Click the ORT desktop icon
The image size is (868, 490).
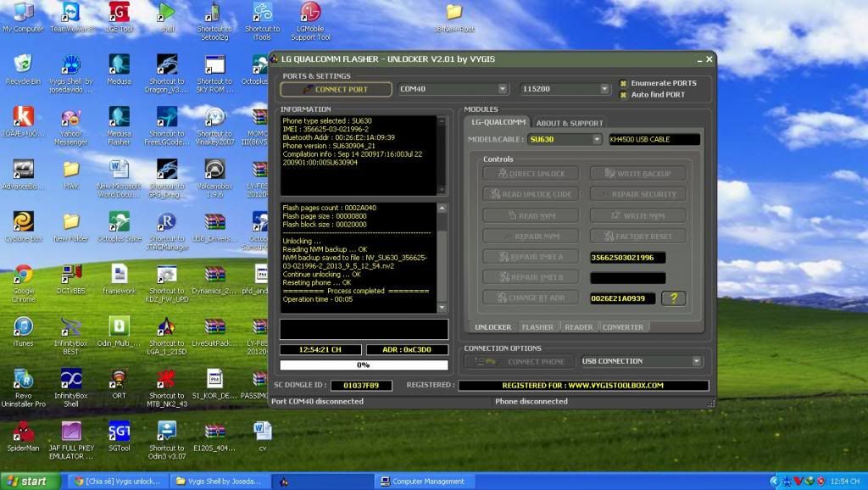tap(120, 384)
